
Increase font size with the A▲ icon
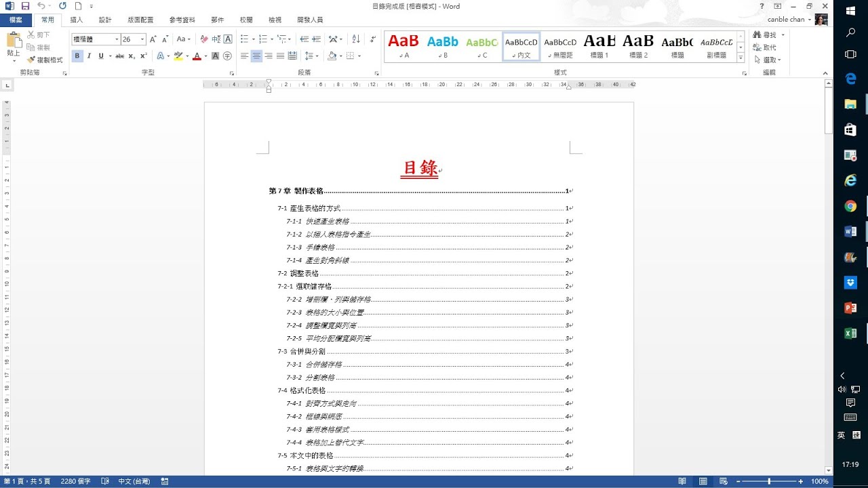point(153,39)
